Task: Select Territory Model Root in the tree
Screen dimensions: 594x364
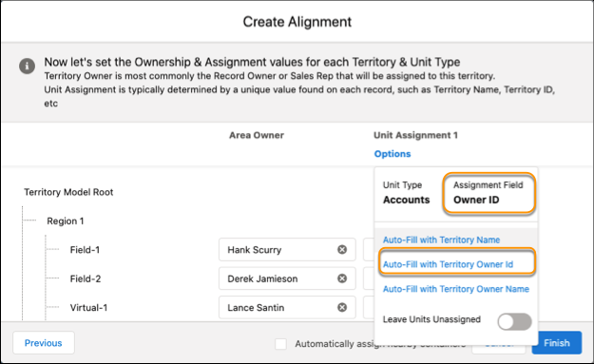Action: [x=68, y=192]
